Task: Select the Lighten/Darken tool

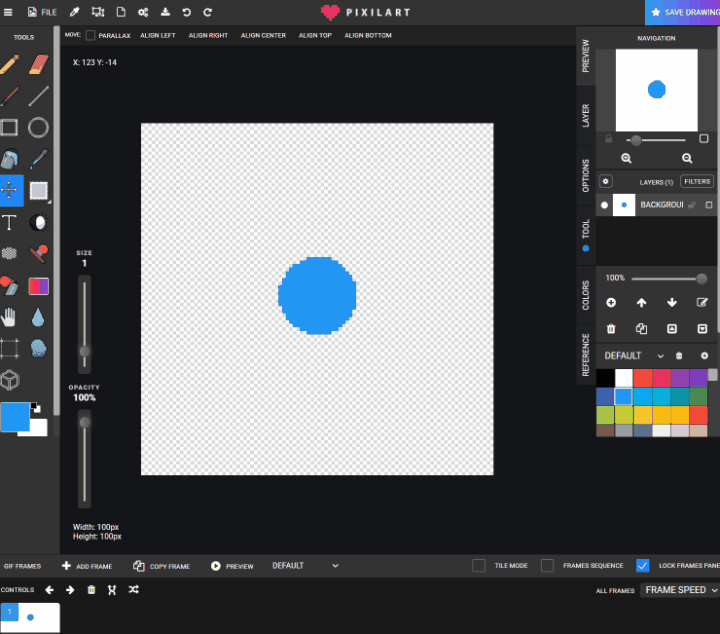Action: point(39,223)
